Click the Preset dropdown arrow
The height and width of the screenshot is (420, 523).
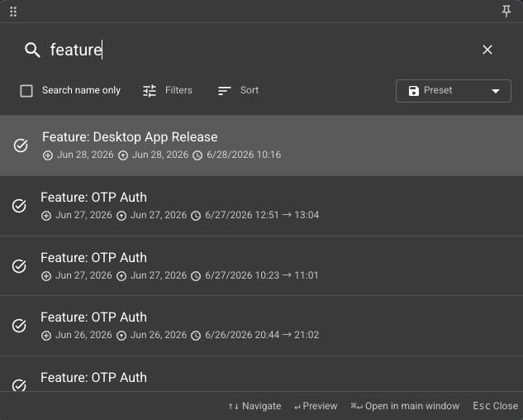(496, 91)
